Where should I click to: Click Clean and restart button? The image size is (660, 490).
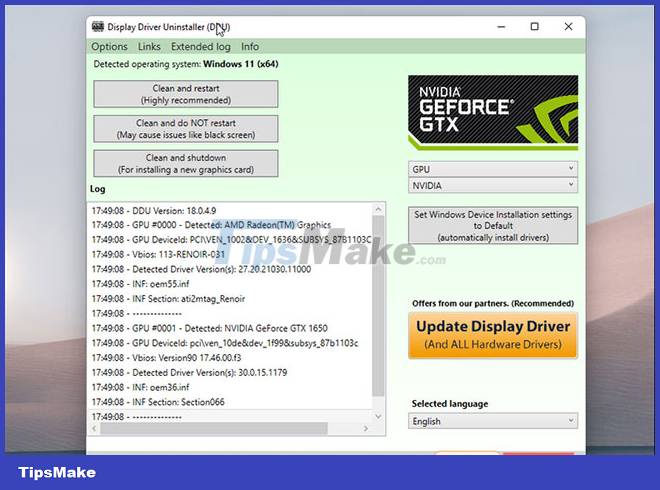pos(186,94)
